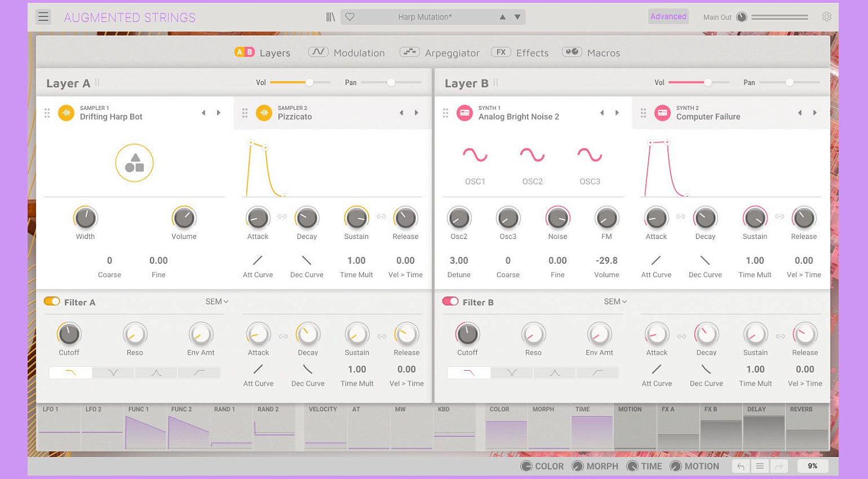Adjust the Layer A Vol slider
Viewport: 868px width, 479px height.
[300, 83]
